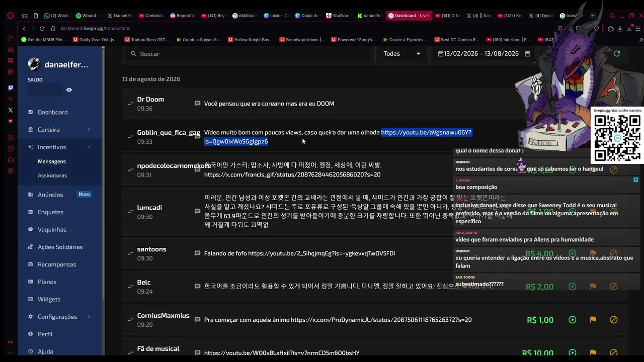Open the calendar picker icon

tap(527, 54)
